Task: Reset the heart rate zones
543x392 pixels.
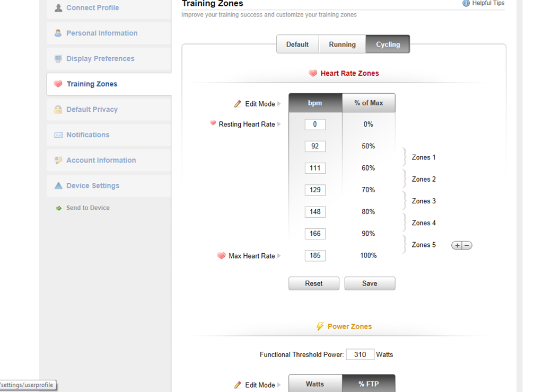Action: tap(314, 283)
